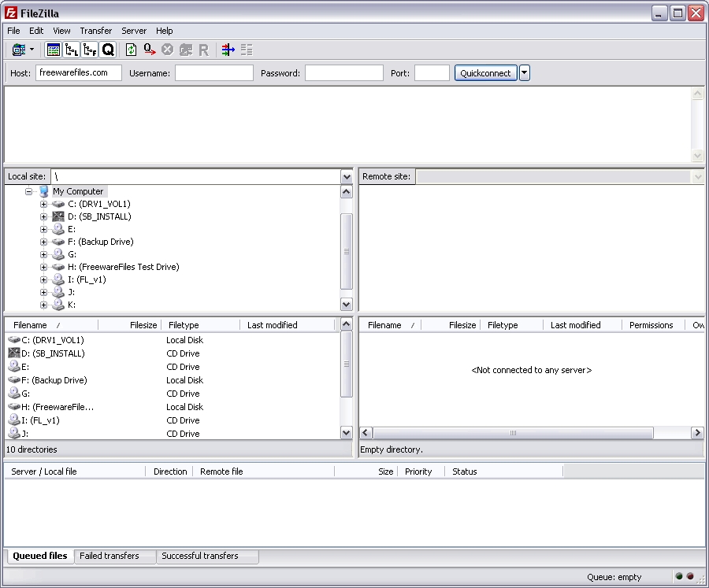Expand the C: (DRV1_VOL1) tree node

43,205
